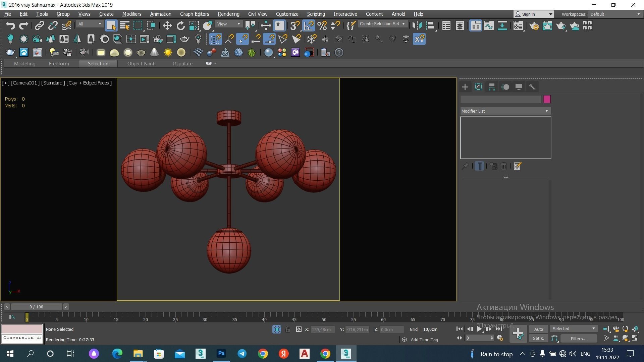Expand the ribbon minimize options arrow
This screenshot has width=644, height=362.
(215, 63)
